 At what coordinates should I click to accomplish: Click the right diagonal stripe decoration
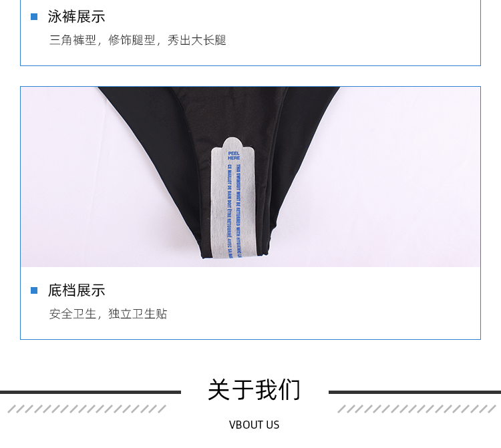416,409
